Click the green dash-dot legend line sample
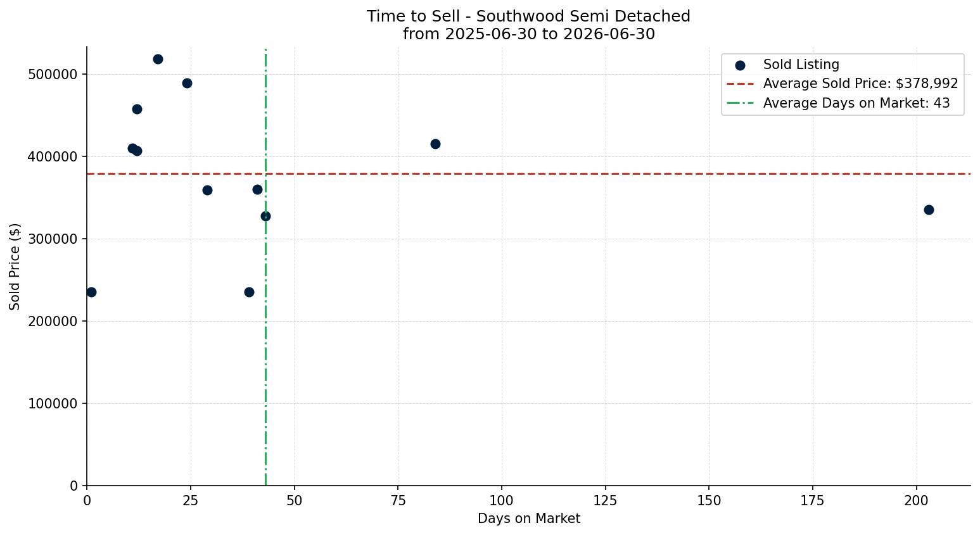The image size is (980, 535). [740, 103]
